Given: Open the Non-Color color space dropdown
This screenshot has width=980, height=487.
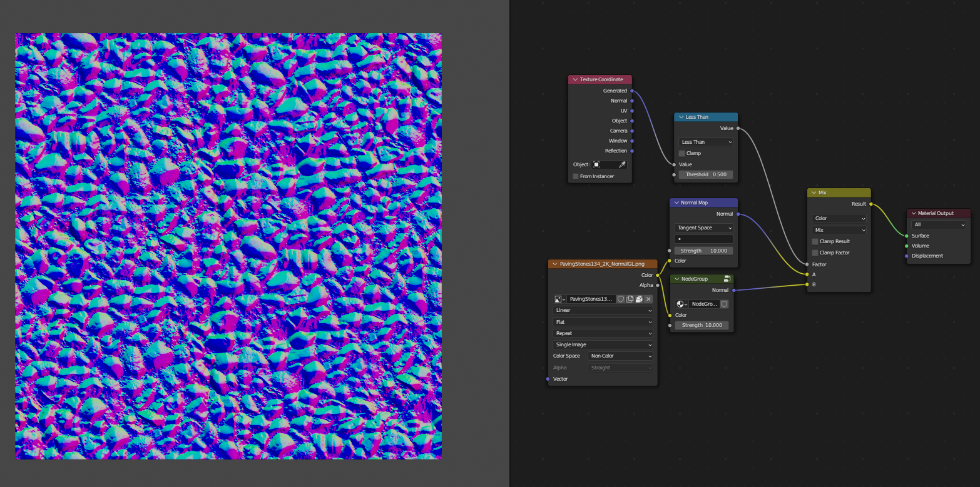Looking at the screenshot, I should point(621,356).
